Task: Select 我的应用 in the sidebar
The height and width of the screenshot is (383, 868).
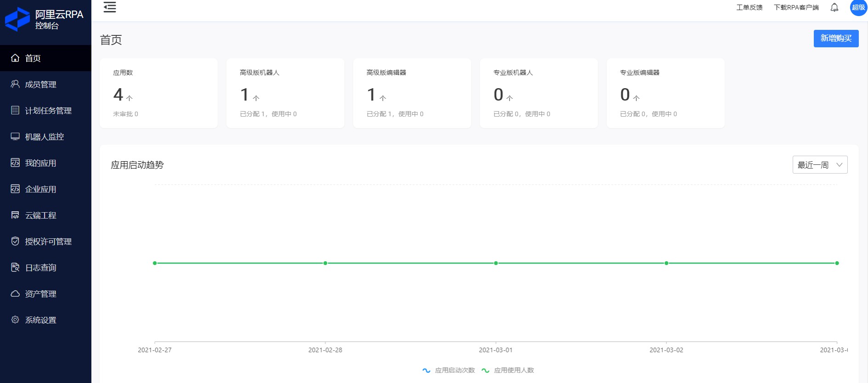Action: 45,163
